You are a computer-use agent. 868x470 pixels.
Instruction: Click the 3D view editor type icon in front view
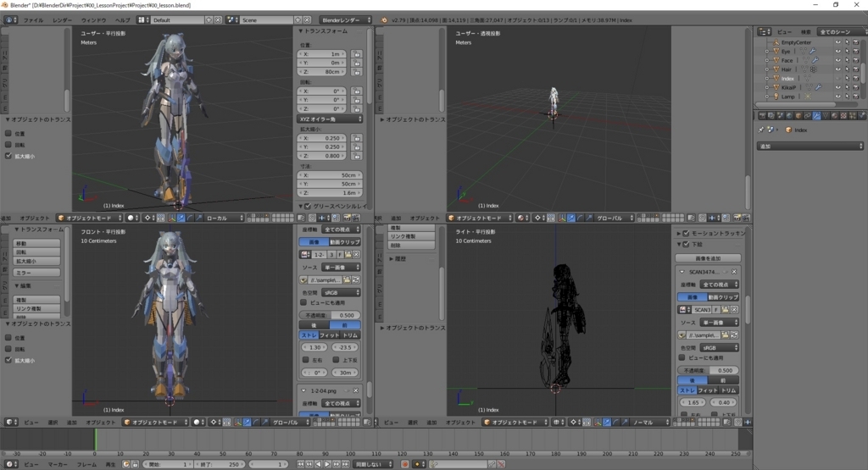pyautogui.click(x=10, y=422)
